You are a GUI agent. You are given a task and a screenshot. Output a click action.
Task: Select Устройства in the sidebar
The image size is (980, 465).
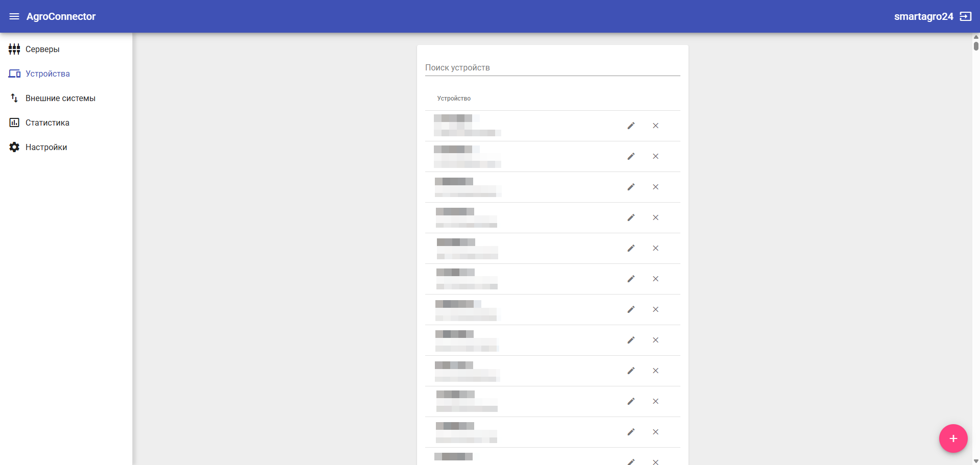click(x=47, y=74)
